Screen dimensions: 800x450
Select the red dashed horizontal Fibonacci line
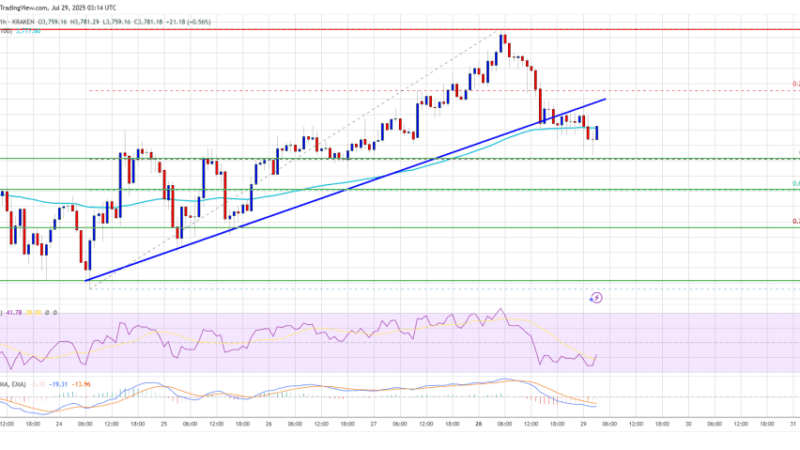[x=444, y=91]
